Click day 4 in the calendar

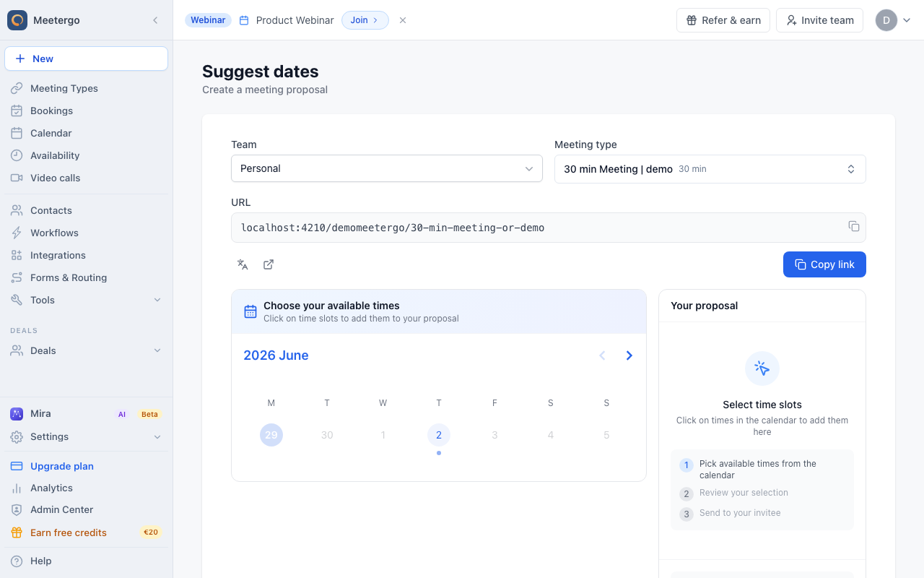point(551,435)
